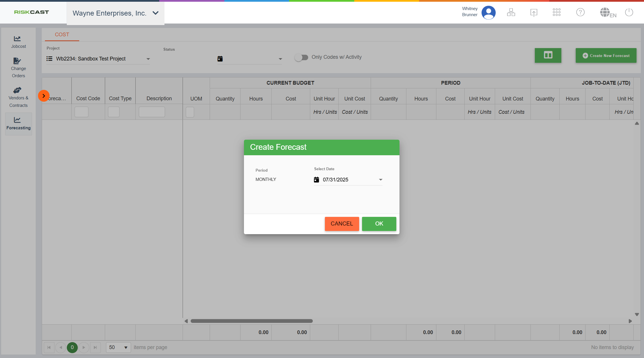Expand the orange sidebar arrow button
Image resolution: width=644 pixels, height=358 pixels.
tap(44, 96)
